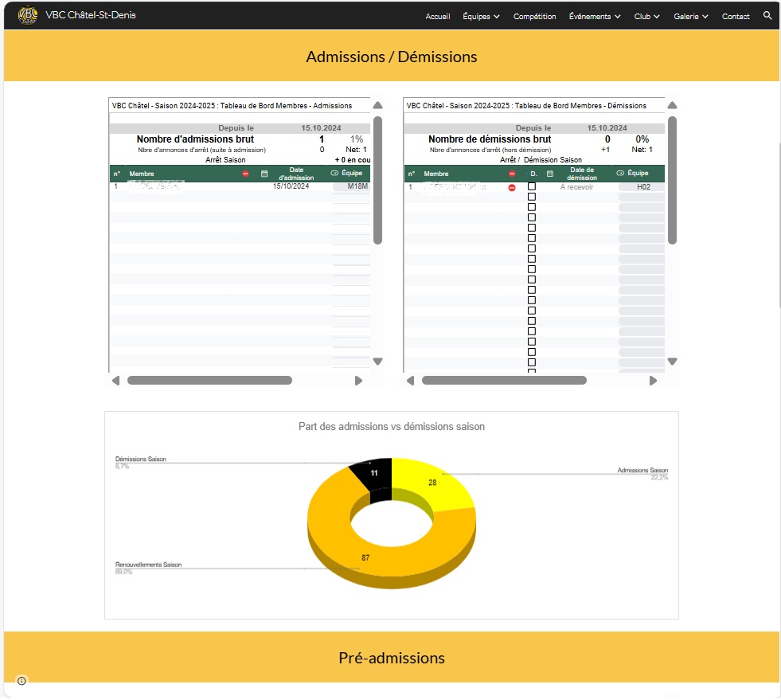Tick the third row démission checkbox
This screenshot has height=700, width=781.
point(532,207)
